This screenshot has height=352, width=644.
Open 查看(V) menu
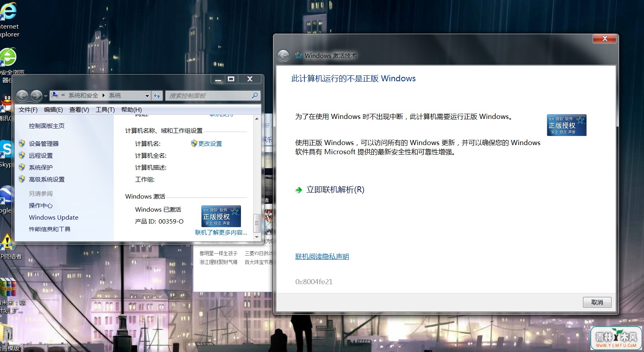(x=79, y=110)
